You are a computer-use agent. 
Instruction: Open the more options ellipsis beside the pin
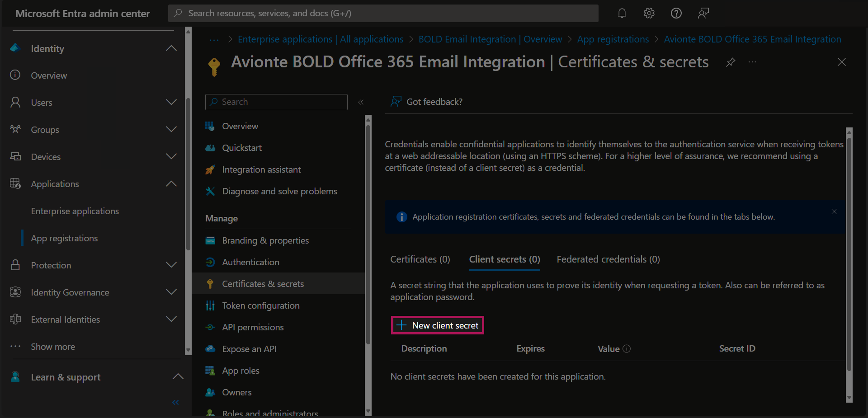point(752,62)
